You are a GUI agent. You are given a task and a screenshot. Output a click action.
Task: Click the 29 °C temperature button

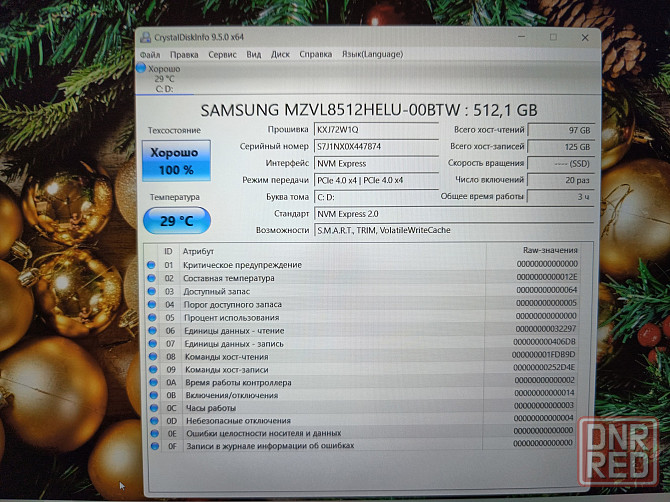coord(177,220)
